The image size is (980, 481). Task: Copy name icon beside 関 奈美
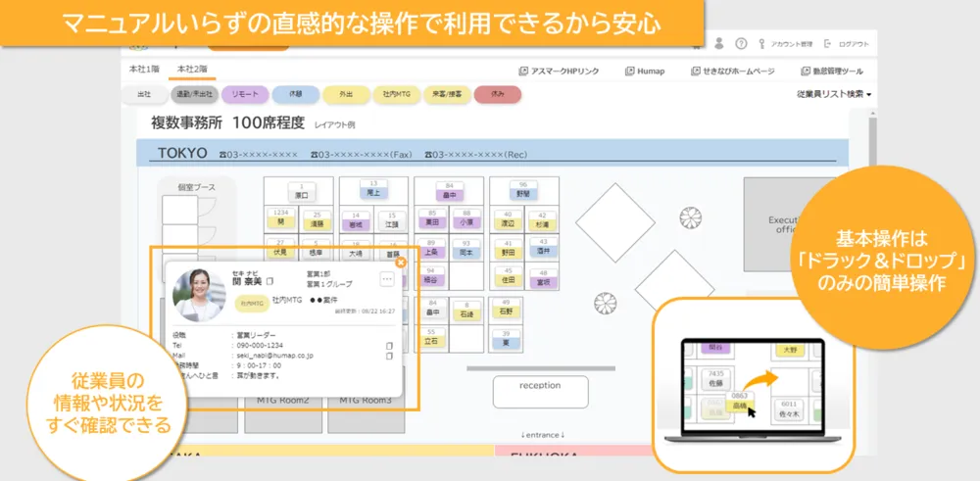[269, 282]
